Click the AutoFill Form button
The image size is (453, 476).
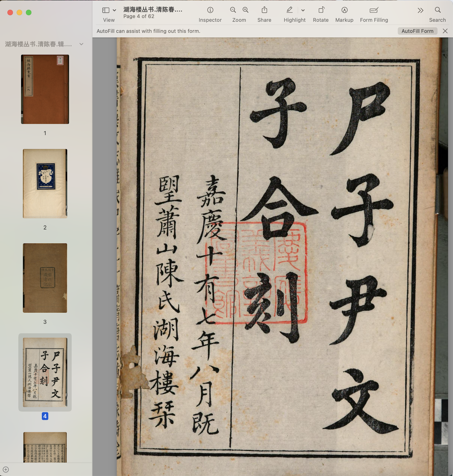[417, 31]
